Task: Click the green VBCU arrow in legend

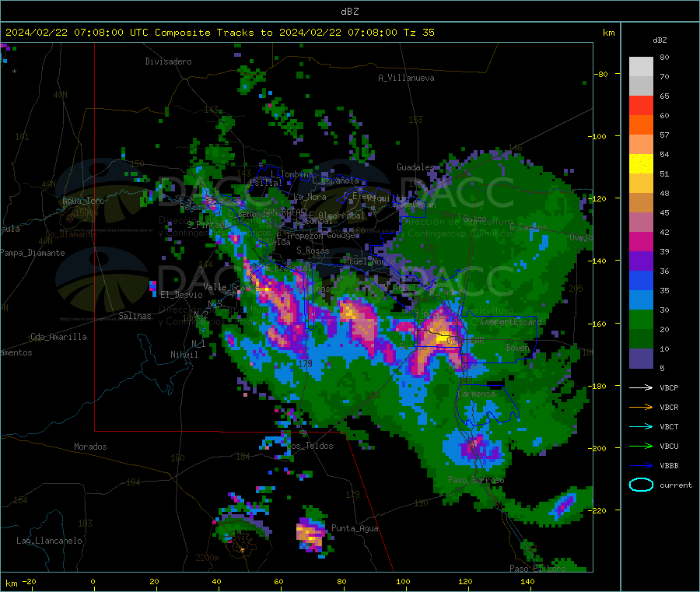Action: 641,446
